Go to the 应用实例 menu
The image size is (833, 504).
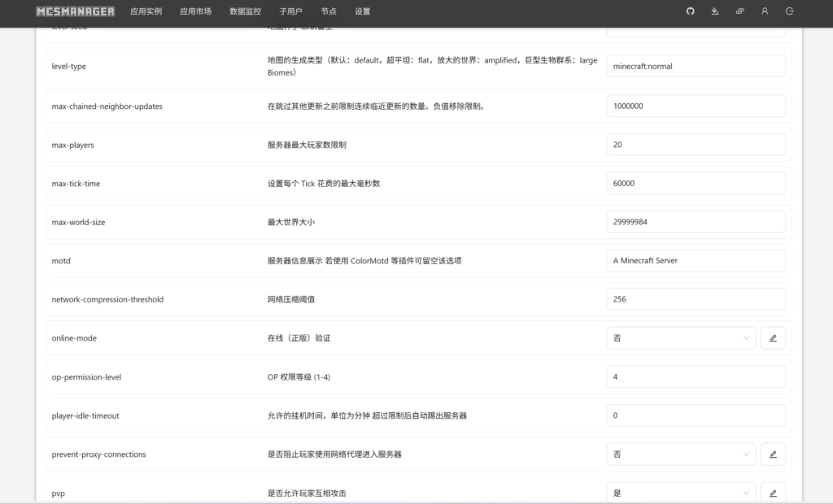146,11
